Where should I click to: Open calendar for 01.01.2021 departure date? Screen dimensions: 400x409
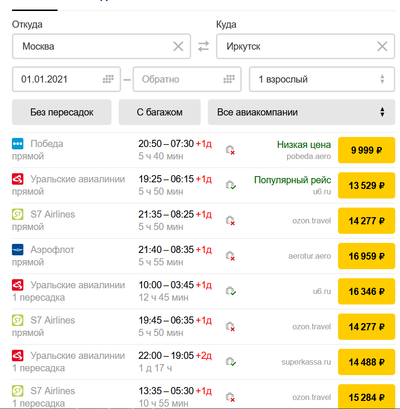click(x=108, y=79)
